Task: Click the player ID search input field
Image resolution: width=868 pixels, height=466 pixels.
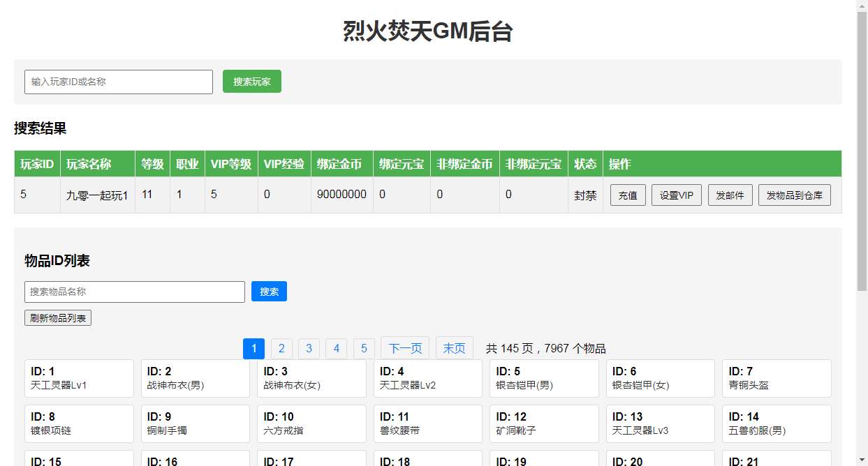Action: click(x=118, y=81)
